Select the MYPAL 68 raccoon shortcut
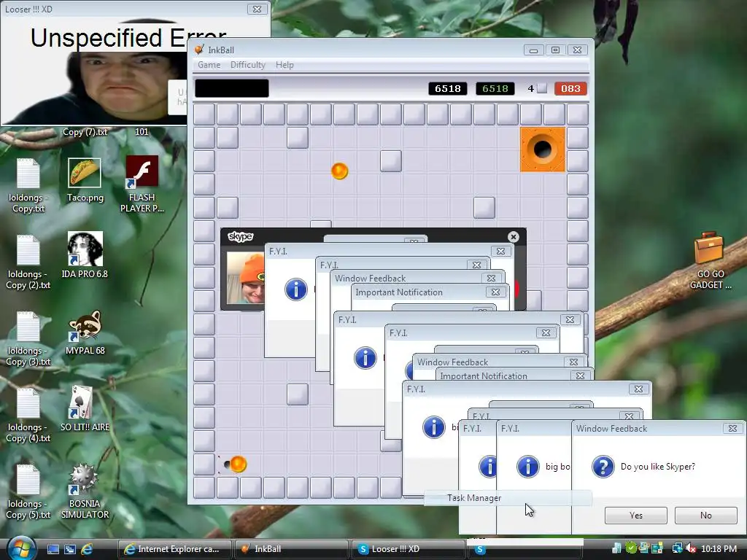 pyautogui.click(x=85, y=332)
